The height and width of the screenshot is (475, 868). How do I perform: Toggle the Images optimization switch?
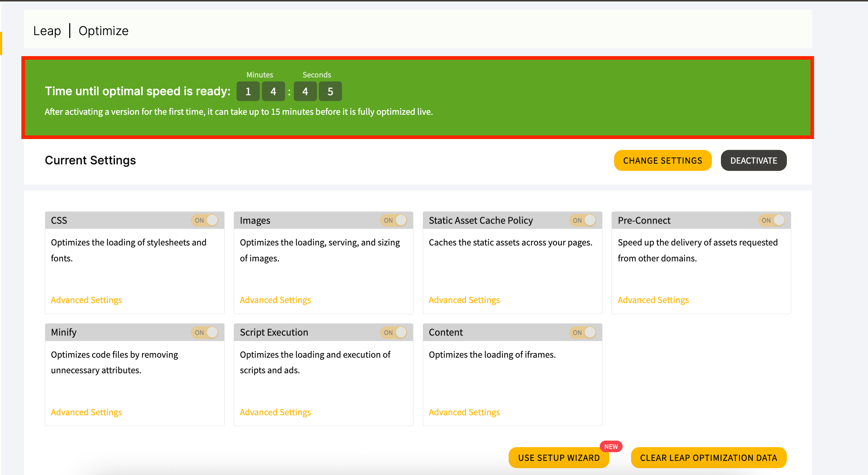[394, 220]
